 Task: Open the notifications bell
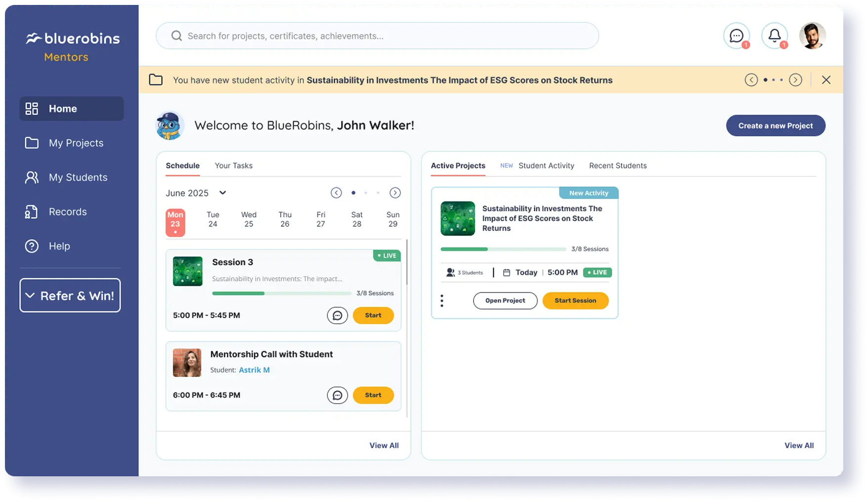click(x=775, y=36)
